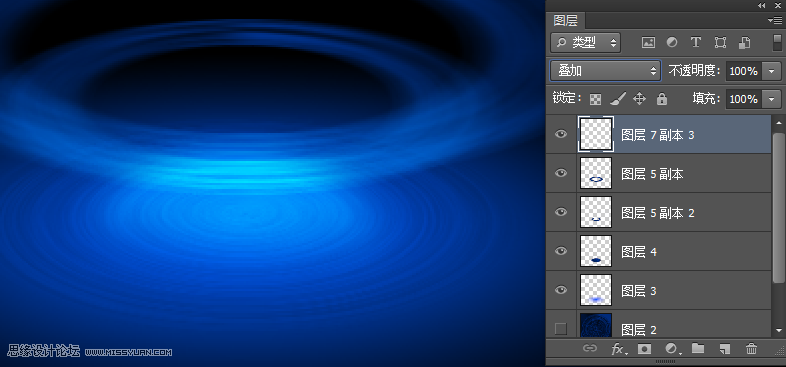This screenshot has height=367, width=786.
Task: Hide layer 图层 7 副本 3
Action: (561, 134)
